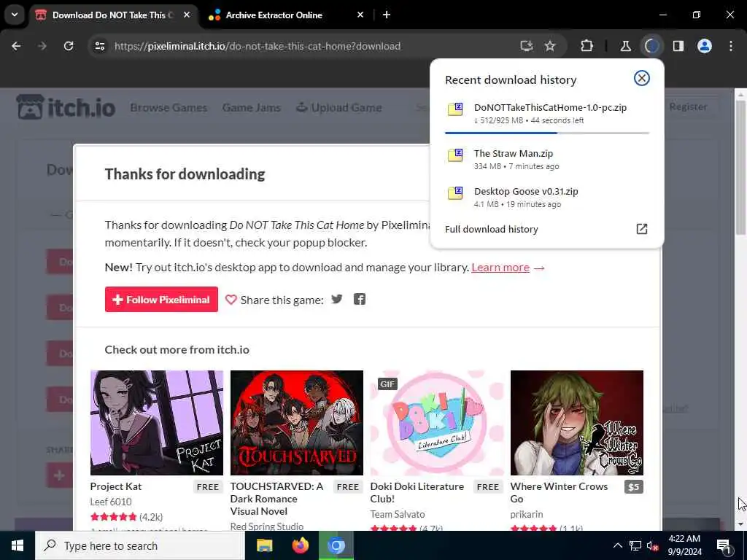Click the browser back arrow
The width and height of the screenshot is (747, 560).
click(16, 46)
